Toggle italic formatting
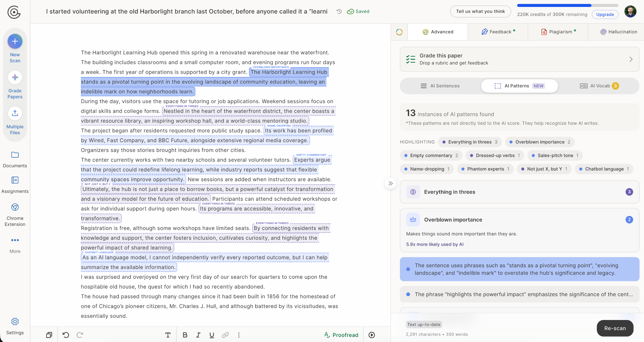 click(198, 335)
